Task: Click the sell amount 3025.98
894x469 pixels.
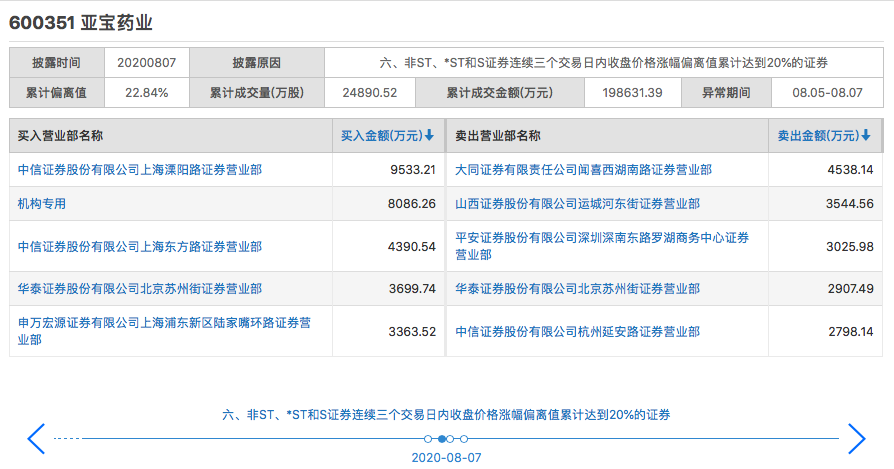Action: click(x=850, y=246)
